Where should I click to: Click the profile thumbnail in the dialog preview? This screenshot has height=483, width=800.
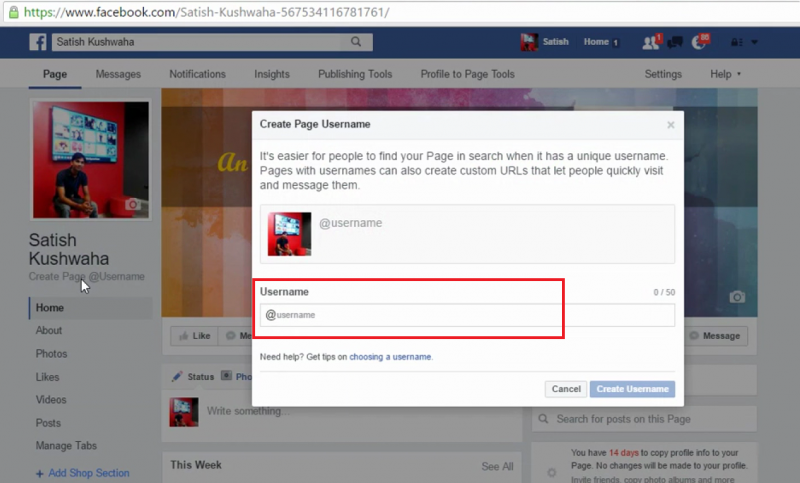[289, 234]
